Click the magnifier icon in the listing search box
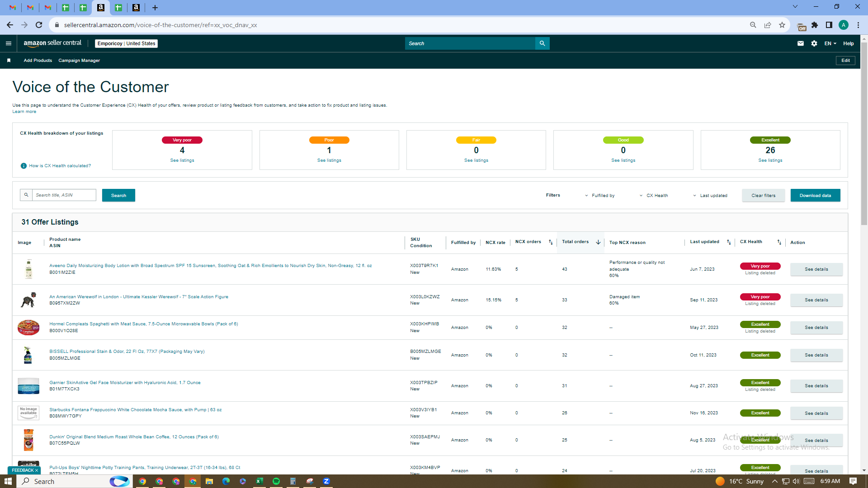The image size is (868, 488). click(x=26, y=195)
